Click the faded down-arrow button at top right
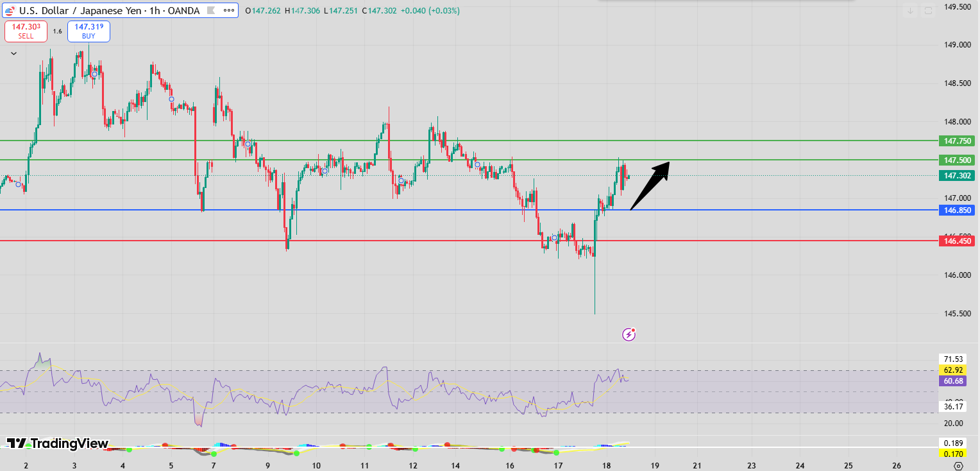 (910, 11)
